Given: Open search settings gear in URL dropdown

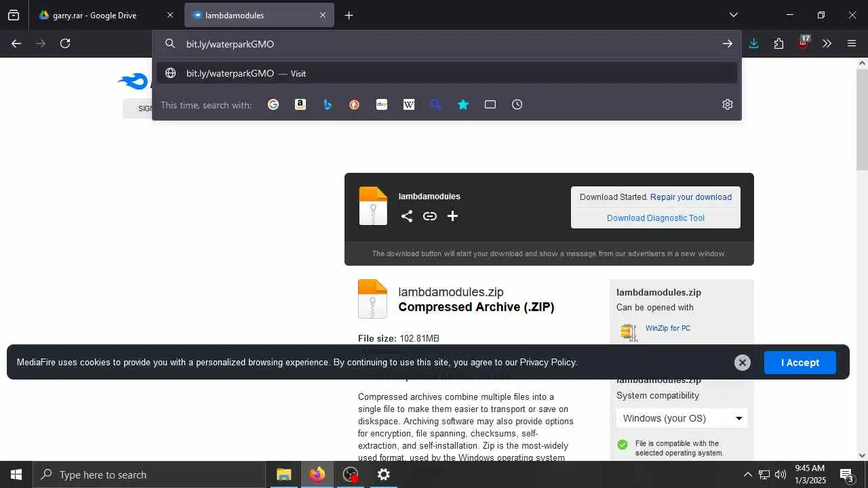Looking at the screenshot, I should [728, 104].
